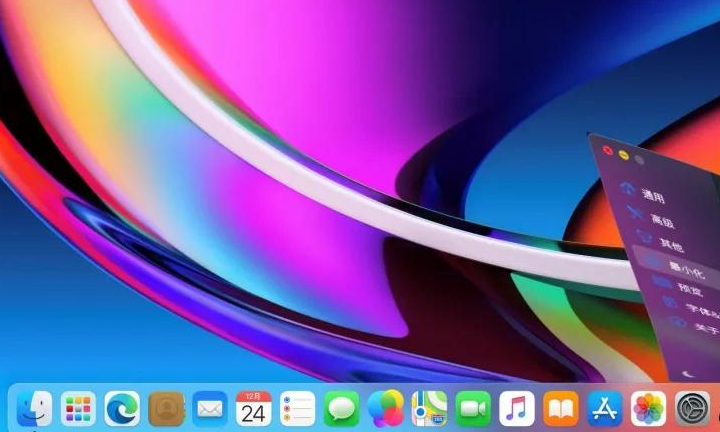The image size is (720, 432).
Task: Open the Photos app
Action: (x=649, y=408)
